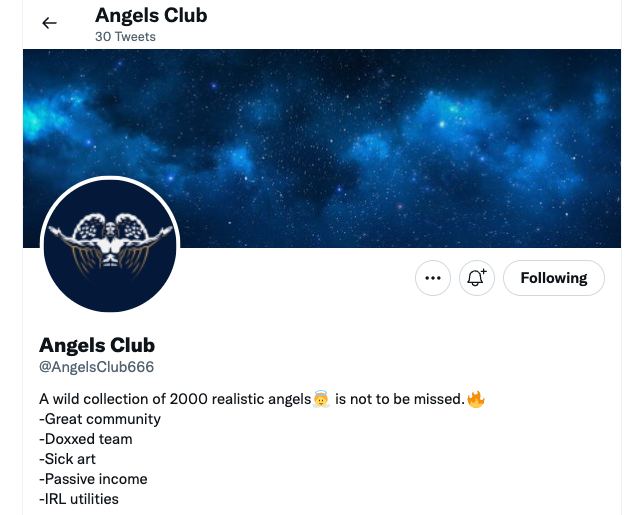
Task: Click the '-Sick art' bio line
Action: point(68,459)
